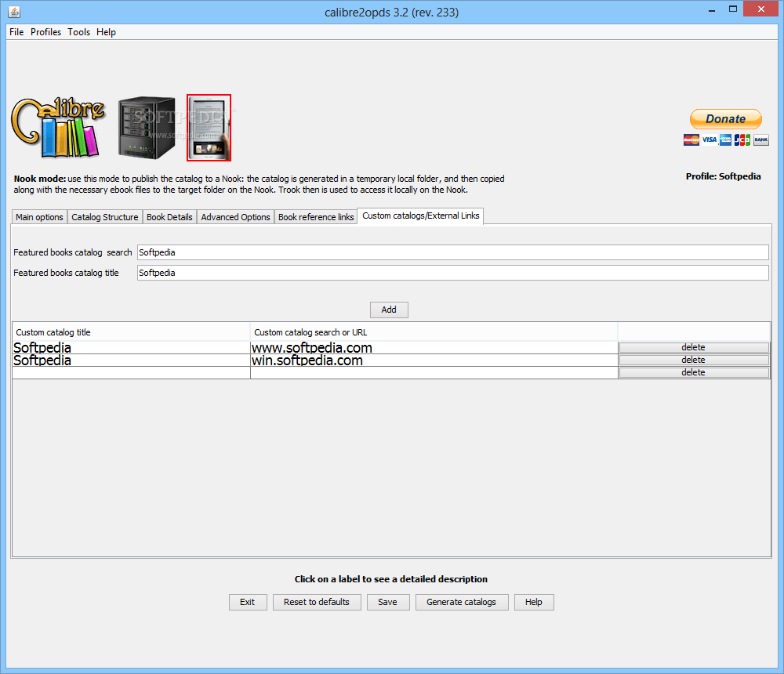This screenshot has width=784, height=674.
Task: Click the Custom catalog title column header
Action: point(131,332)
